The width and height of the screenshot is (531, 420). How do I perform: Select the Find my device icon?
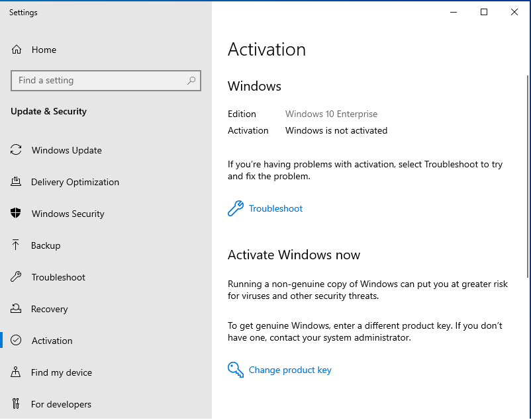coord(15,372)
